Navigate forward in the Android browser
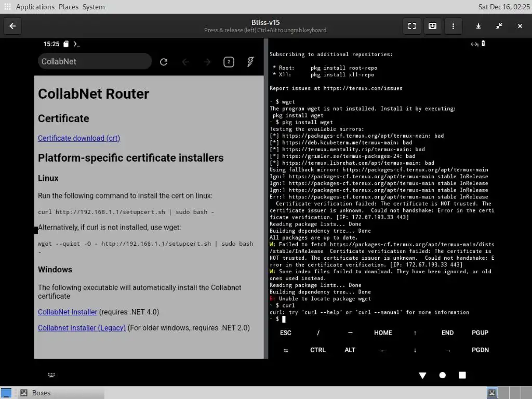Screen dimensions: 532x399 click(207, 62)
